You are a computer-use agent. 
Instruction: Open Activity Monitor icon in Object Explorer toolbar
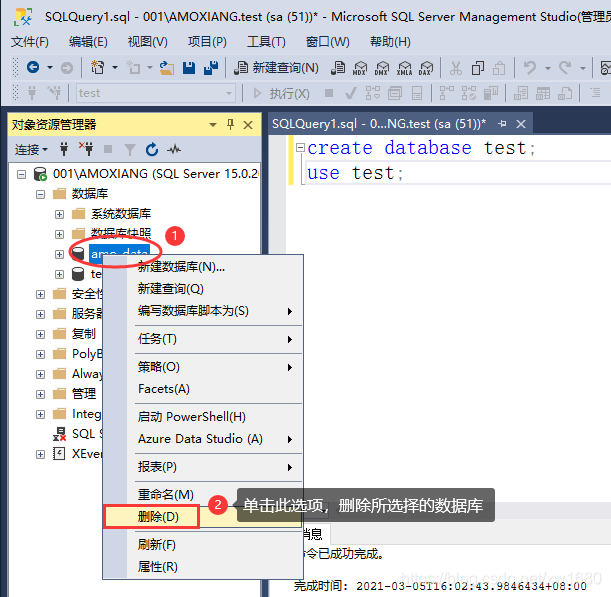click(x=174, y=149)
